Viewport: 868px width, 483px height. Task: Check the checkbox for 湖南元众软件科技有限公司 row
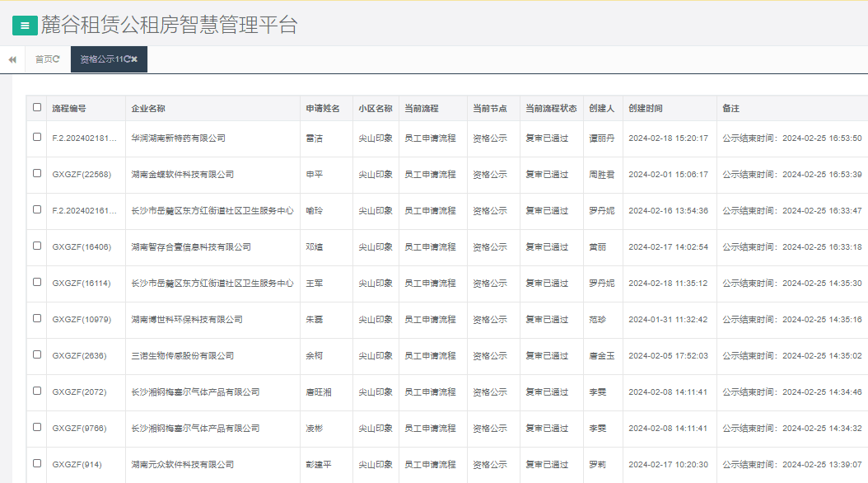[35, 463]
